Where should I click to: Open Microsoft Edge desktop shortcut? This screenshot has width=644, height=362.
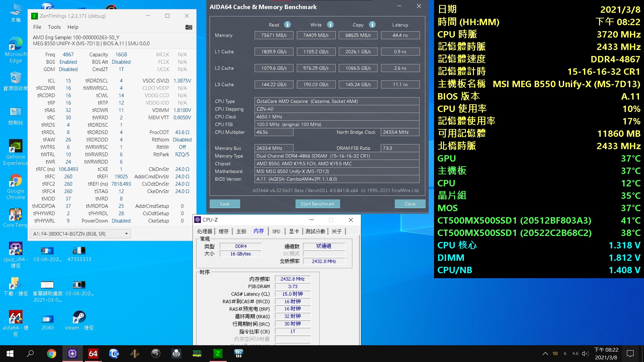click(x=15, y=50)
